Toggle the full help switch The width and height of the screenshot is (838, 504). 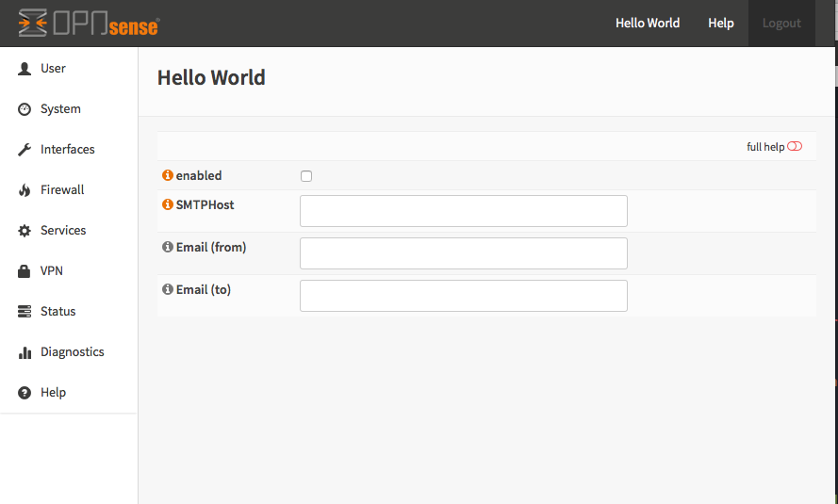click(795, 147)
